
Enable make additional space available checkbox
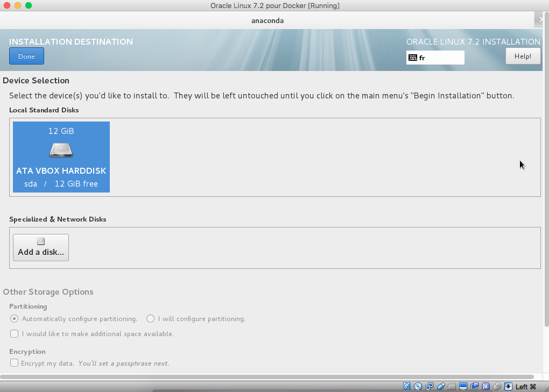(15, 334)
